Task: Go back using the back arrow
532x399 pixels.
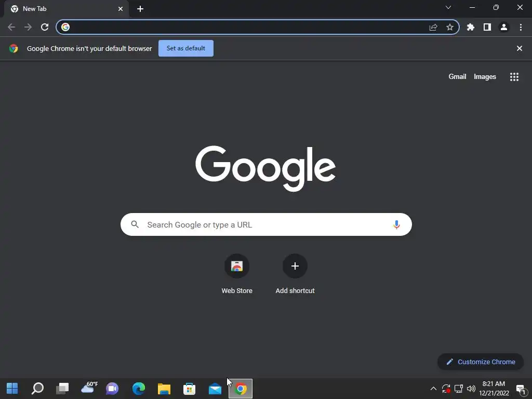Action: coord(11,27)
